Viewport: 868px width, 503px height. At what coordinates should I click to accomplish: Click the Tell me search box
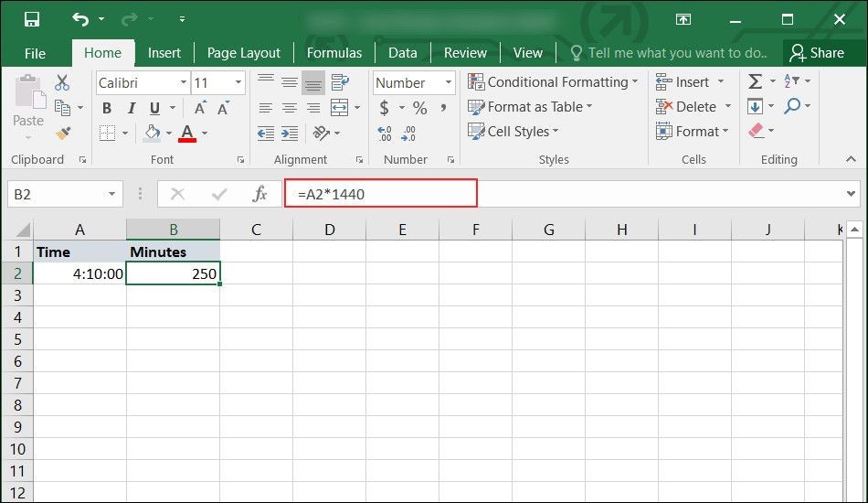(x=670, y=53)
